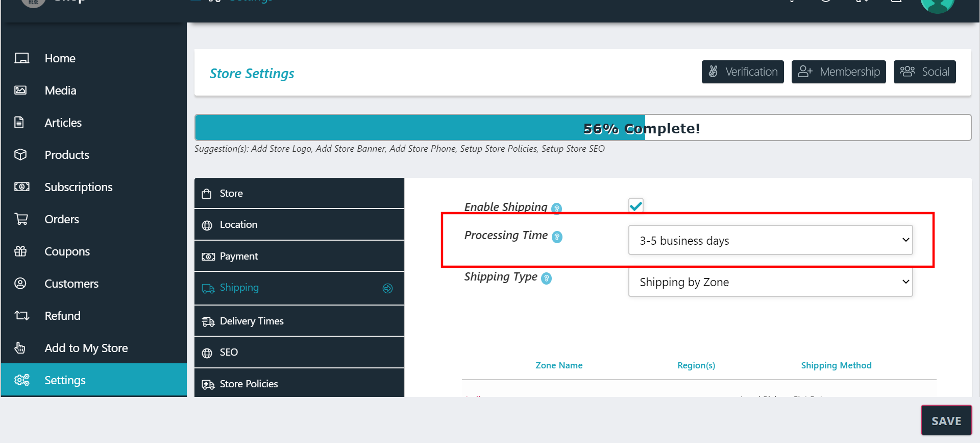Open the Shipping Type dropdown
This screenshot has height=443, width=980.
[x=770, y=282]
